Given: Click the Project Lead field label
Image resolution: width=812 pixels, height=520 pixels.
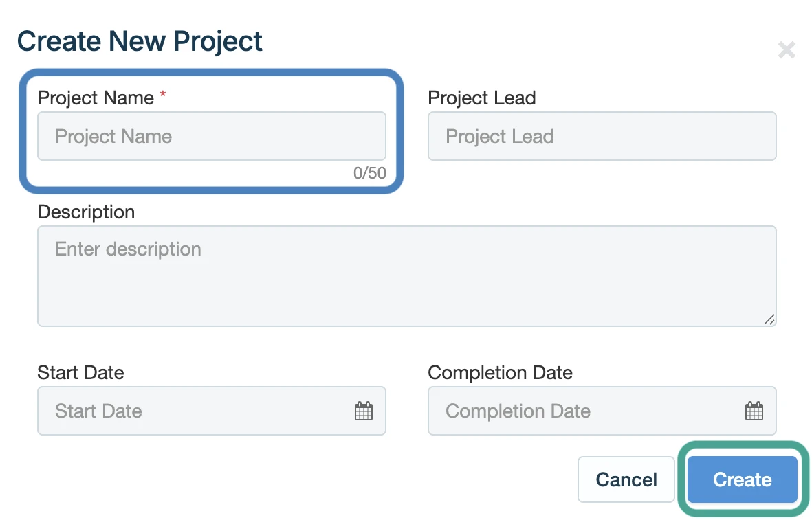Looking at the screenshot, I should (481, 98).
